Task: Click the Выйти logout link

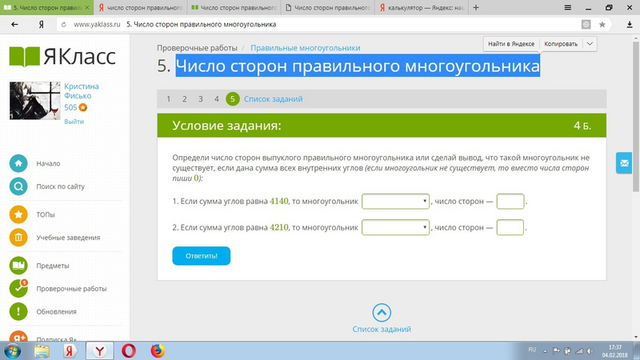Action: (74, 122)
